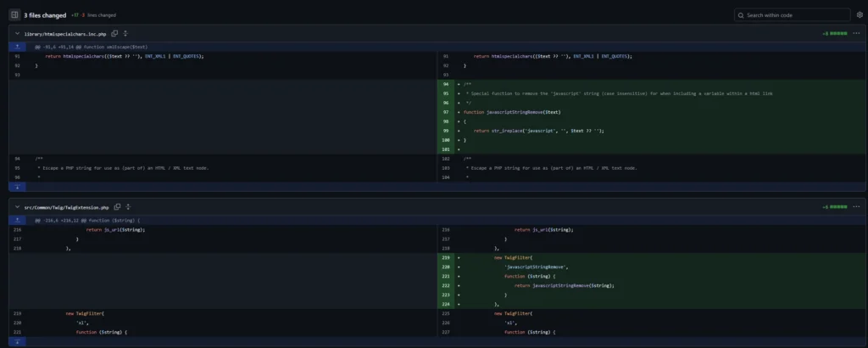Click the +8 diffstat of htmlspecialchars.inc.php
This screenshot has width=868, height=348.
pos(835,33)
